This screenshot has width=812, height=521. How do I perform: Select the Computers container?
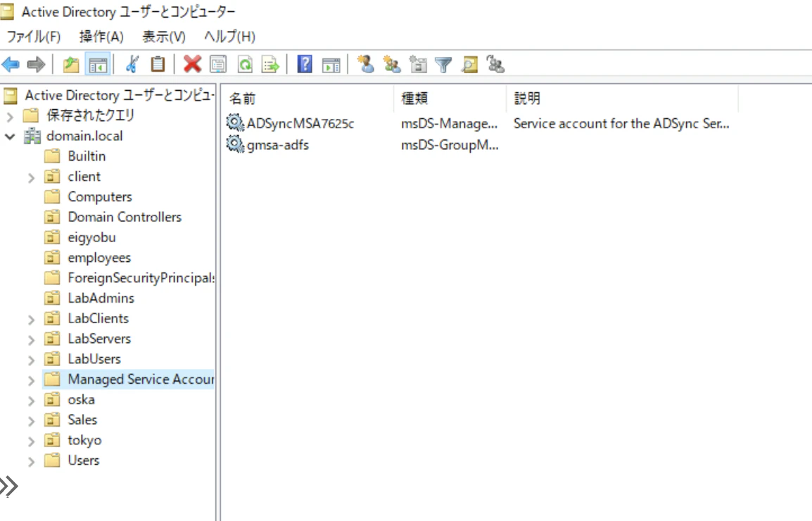[100, 197]
